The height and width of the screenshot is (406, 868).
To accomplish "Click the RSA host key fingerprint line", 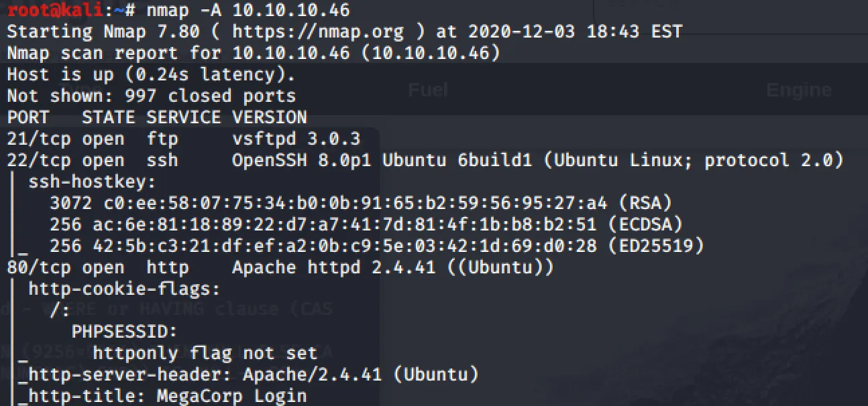I will 361,203.
